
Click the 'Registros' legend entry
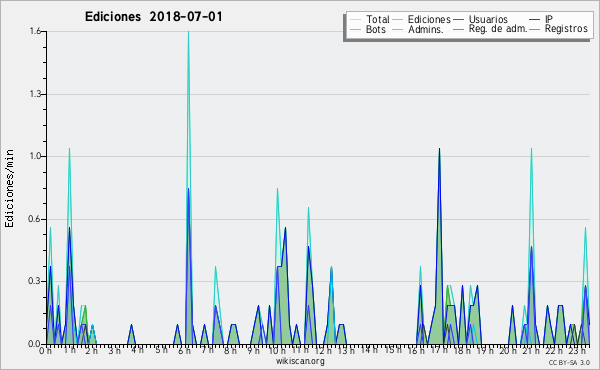[x=566, y=29]
